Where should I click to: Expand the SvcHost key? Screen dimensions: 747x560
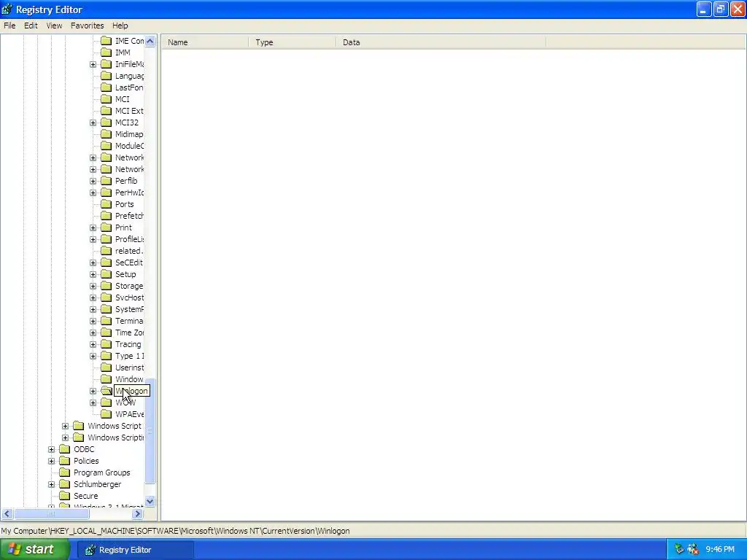(93, 297)
